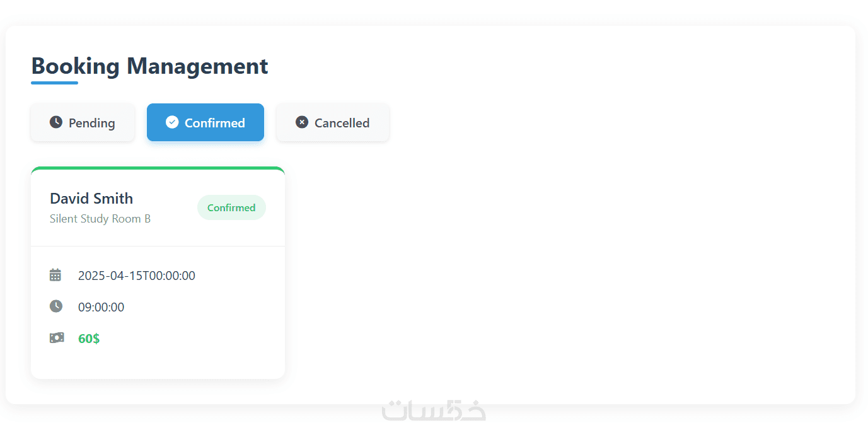Click the checkmark icon on the Confirmed tab

pos(172,122)
